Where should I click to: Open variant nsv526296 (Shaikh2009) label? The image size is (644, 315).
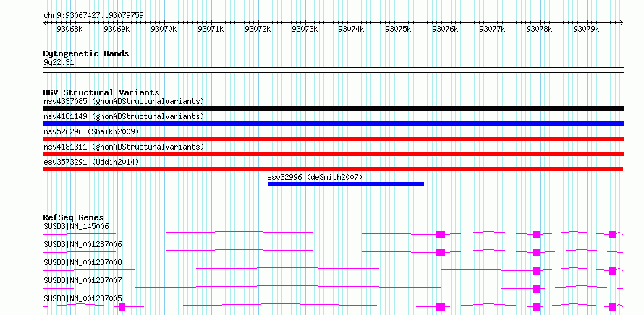click(x=91, y=131)
